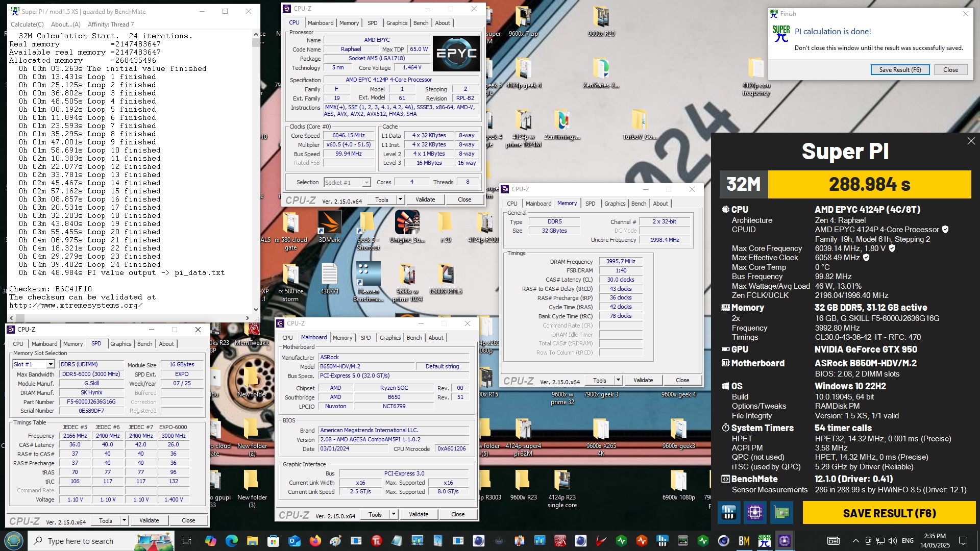
Task: Launch Firefox from taskbar
Action: (315, 541)
